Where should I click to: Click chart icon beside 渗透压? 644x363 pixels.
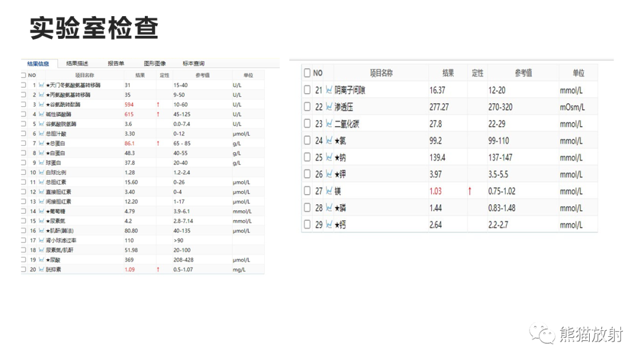(329, 106)
